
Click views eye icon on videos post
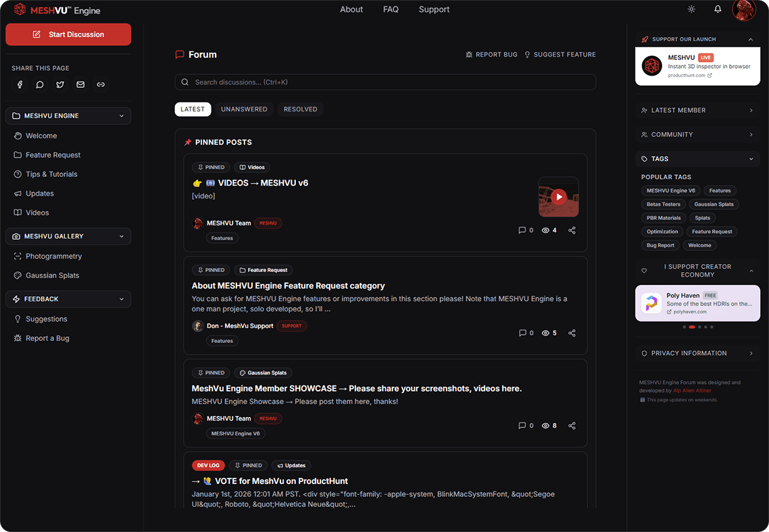coord(545,230)
